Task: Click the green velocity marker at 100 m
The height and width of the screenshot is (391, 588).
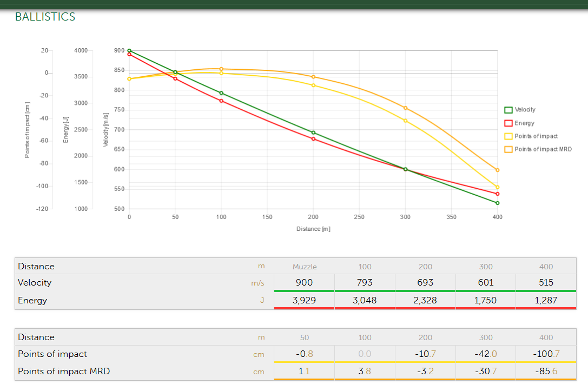Action: (x=221, y=93)
